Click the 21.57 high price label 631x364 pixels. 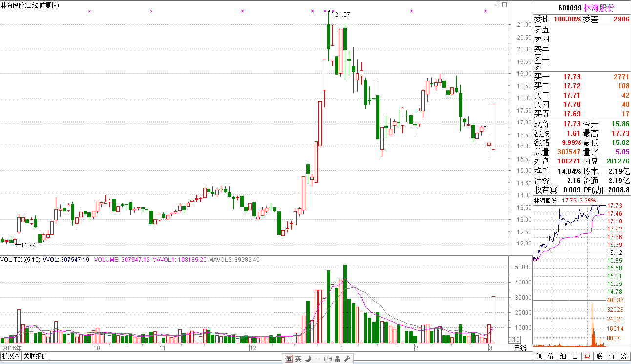click(342, 15)
